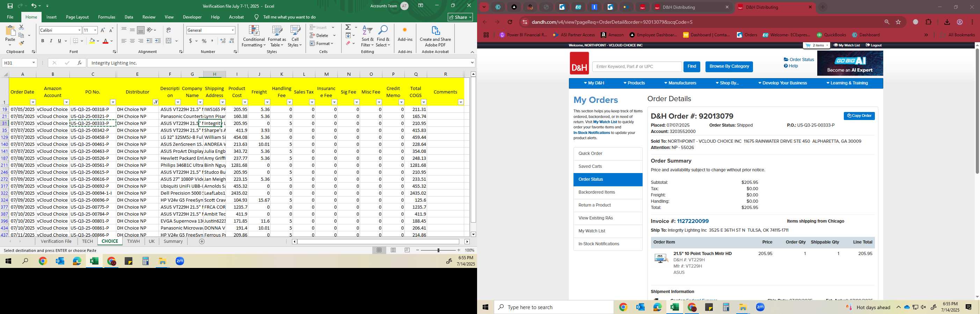The image size is (980, 314).
Task: Click the Wrap Text icon
Action: 169,30
